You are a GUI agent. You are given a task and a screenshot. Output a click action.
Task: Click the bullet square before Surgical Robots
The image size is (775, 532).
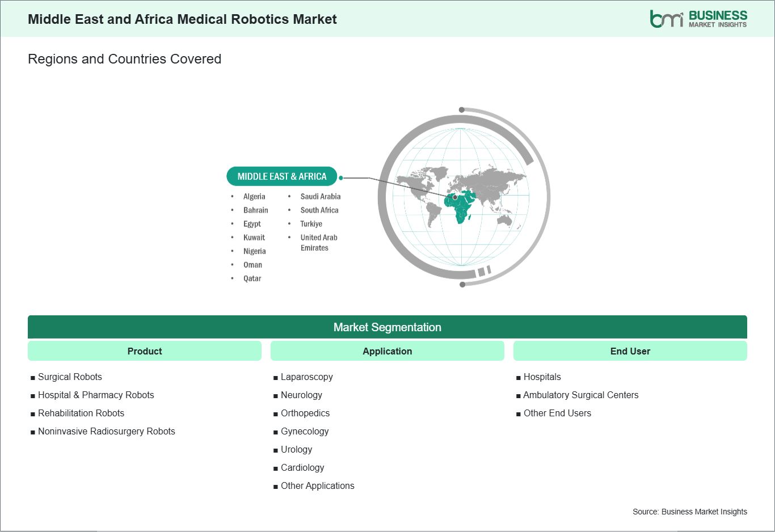click(x=33, y=378)
